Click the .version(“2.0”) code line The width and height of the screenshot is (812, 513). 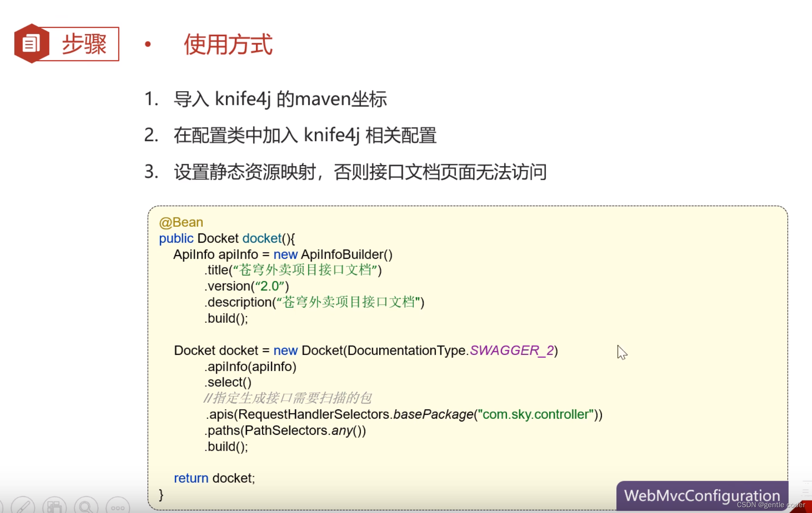click(x=247, y=286)
